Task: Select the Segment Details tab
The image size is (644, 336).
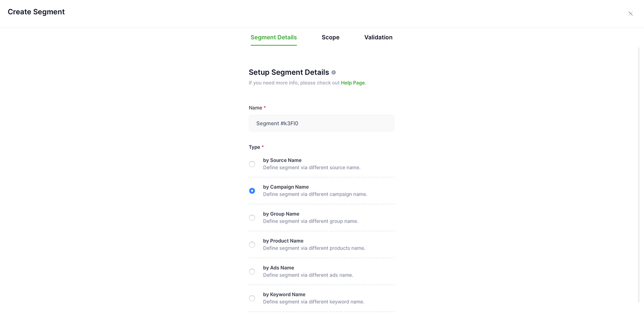Action: click(x=273, y=37)
